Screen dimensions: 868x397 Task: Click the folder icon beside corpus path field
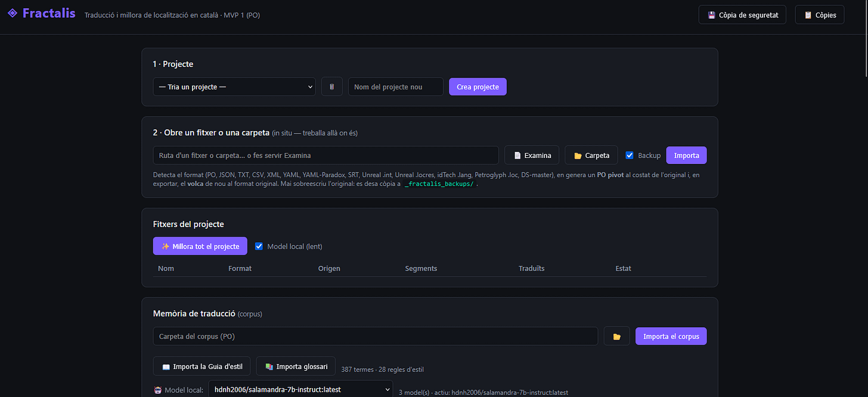click(617, 336)
